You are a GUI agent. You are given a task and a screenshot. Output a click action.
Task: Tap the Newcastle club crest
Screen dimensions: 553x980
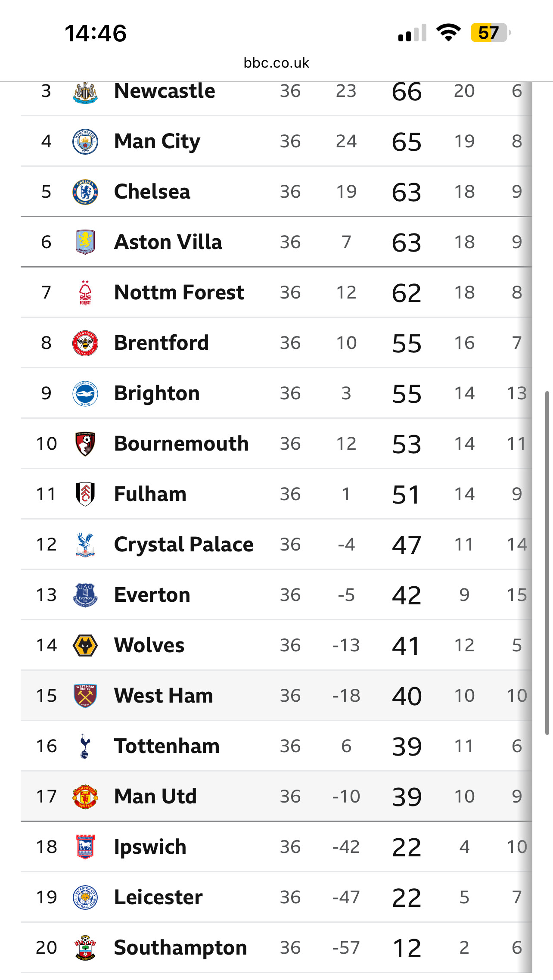pos(85,92)
